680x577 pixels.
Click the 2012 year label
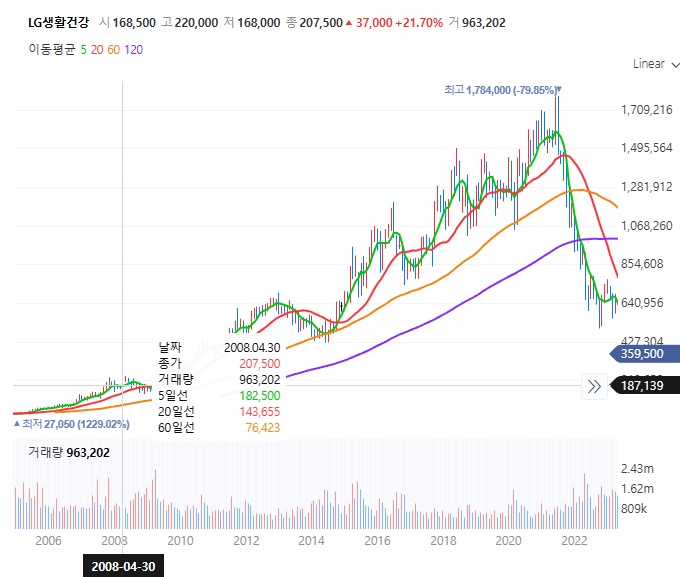pos(246,541)
